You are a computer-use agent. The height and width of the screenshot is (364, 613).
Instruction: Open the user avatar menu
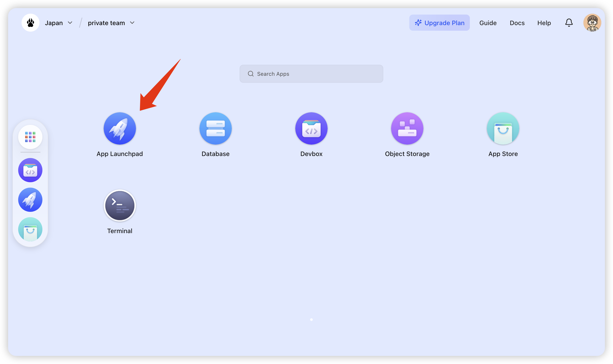point(592,23)
